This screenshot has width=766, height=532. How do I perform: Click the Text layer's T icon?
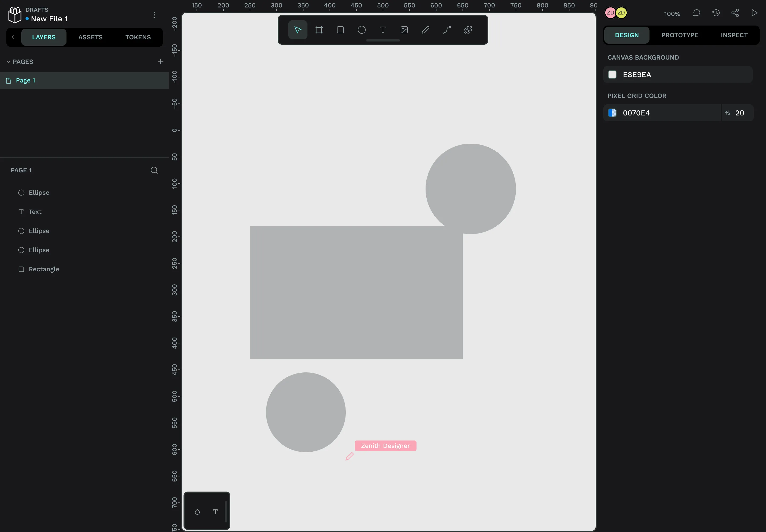[21, 212]
